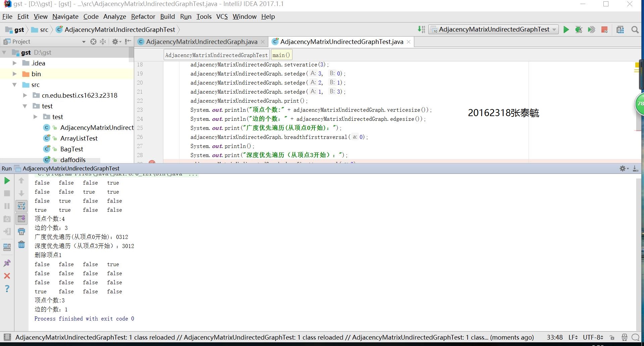Screen dimensions: 644x346
Task: Rerun the program in the Run panel
Action: (x=7, y=181)
